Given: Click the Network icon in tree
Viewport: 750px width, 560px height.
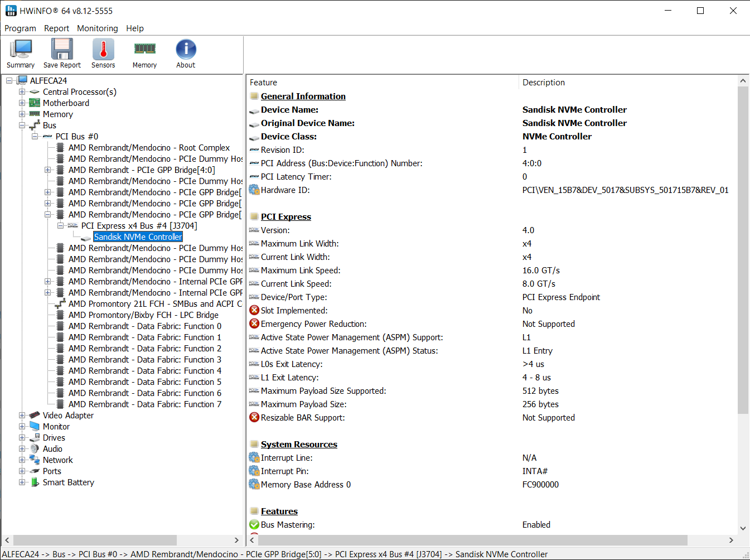Looking at the screenshot, I should point(35,460).
